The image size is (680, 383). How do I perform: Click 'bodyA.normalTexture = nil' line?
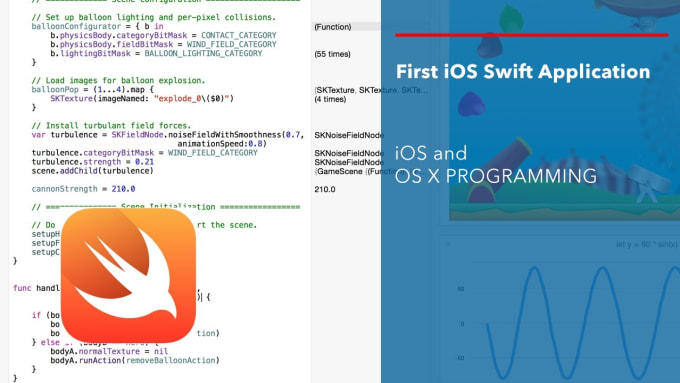pos(109,351)
